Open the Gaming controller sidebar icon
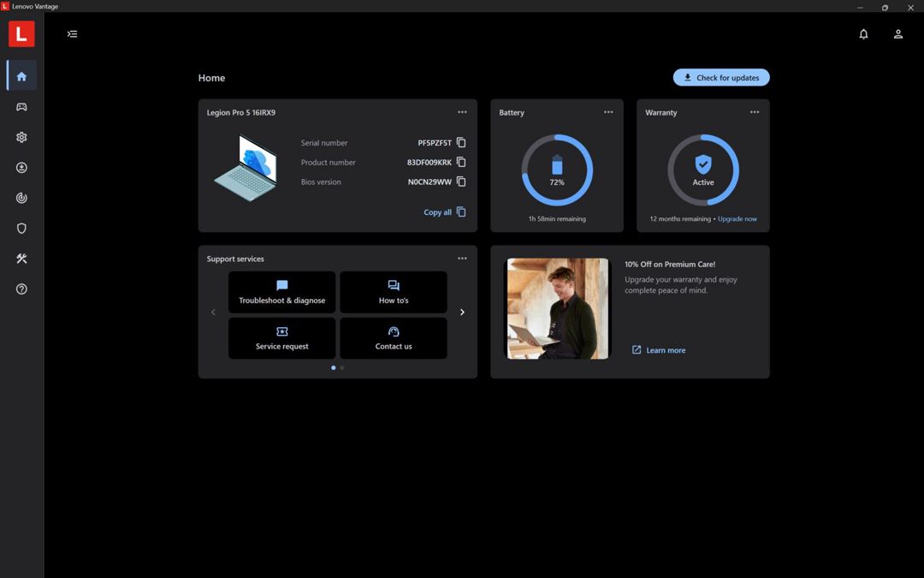The image size is (924, 578). [x=21, y=107]
